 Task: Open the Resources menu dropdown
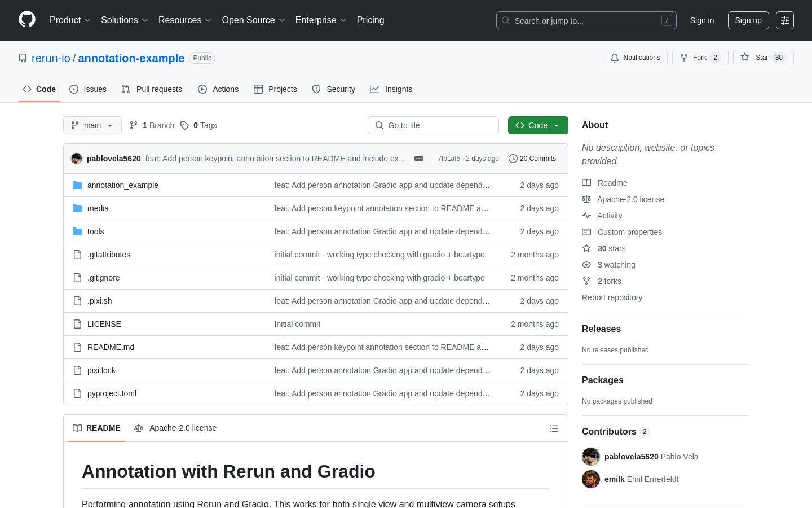click(x=185, y=20)
